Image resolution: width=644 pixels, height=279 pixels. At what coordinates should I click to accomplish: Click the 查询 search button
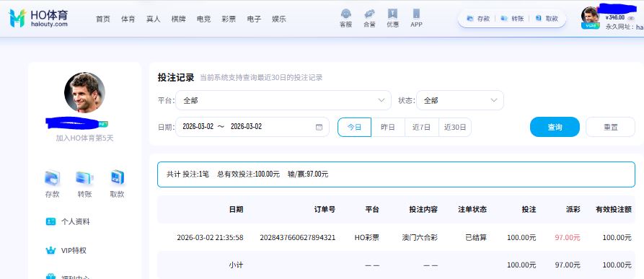(x=555, y=127)
